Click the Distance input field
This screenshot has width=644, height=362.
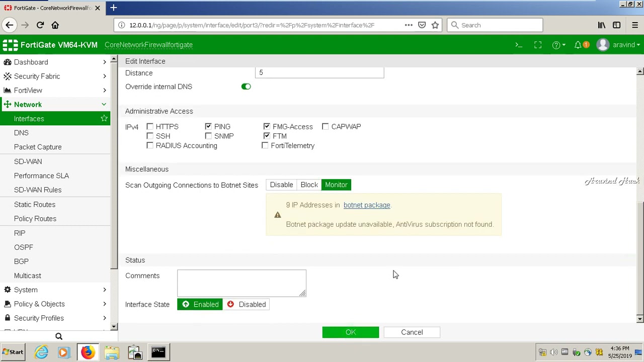319,73
